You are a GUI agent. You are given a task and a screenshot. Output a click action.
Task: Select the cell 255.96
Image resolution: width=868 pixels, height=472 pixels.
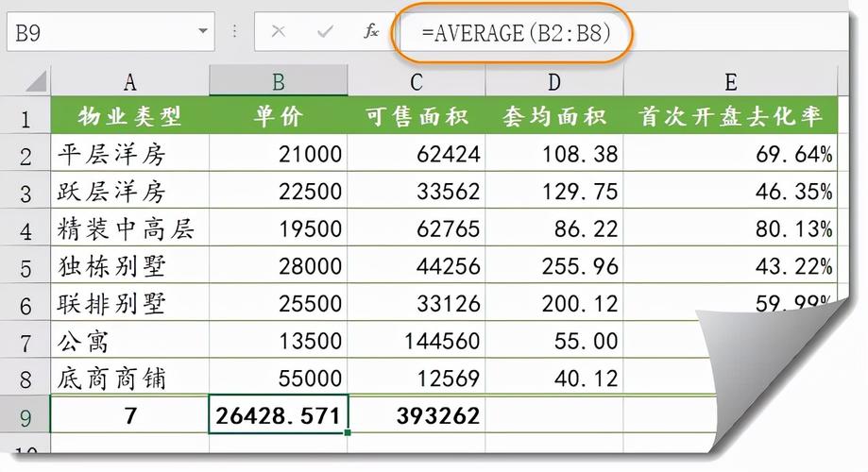(x=554, y=265)
